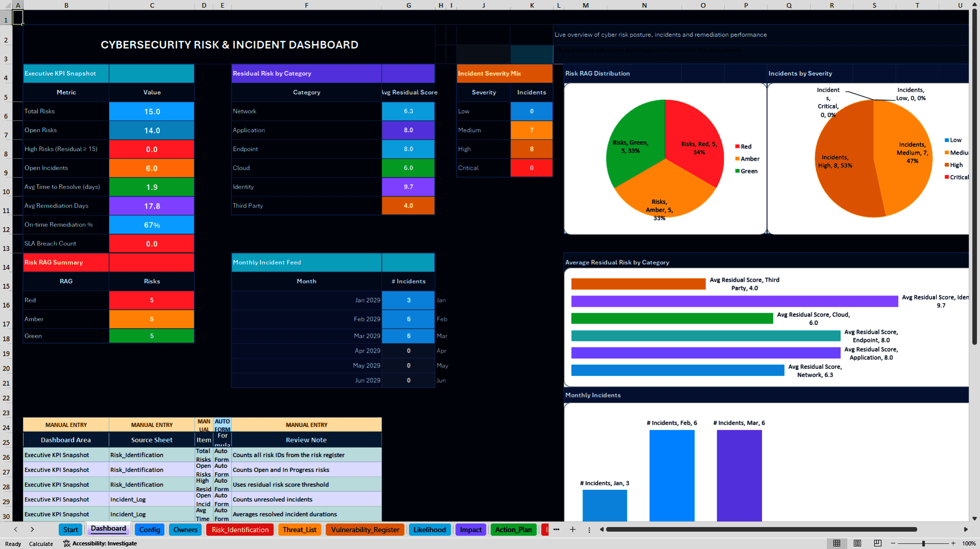Image resolution: width=980 pixels, height=549 pixels.
Task: Click the horizontal scrollbar thumb
Action: (x=761, y=530)
